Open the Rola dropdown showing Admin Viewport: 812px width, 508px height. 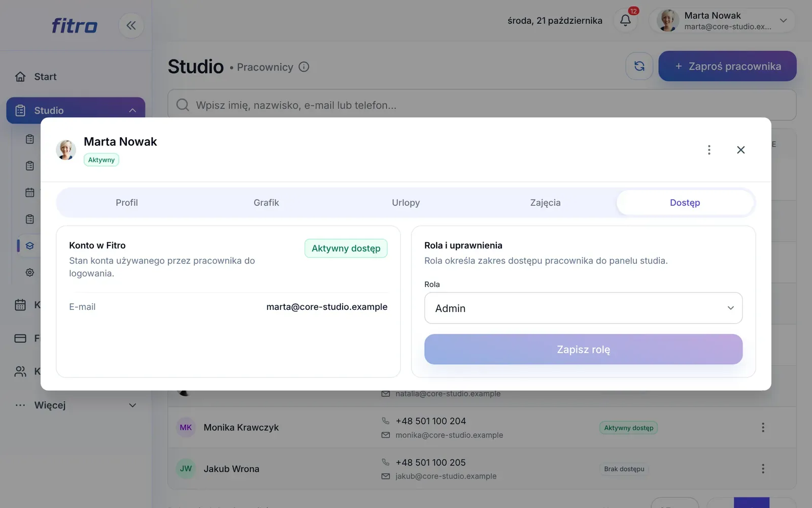(x=583, y=308)
